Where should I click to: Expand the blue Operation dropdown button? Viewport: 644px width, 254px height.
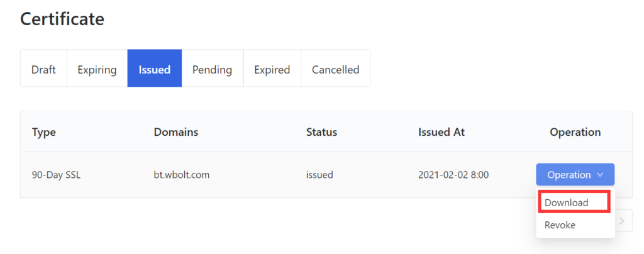coord(575,175)
